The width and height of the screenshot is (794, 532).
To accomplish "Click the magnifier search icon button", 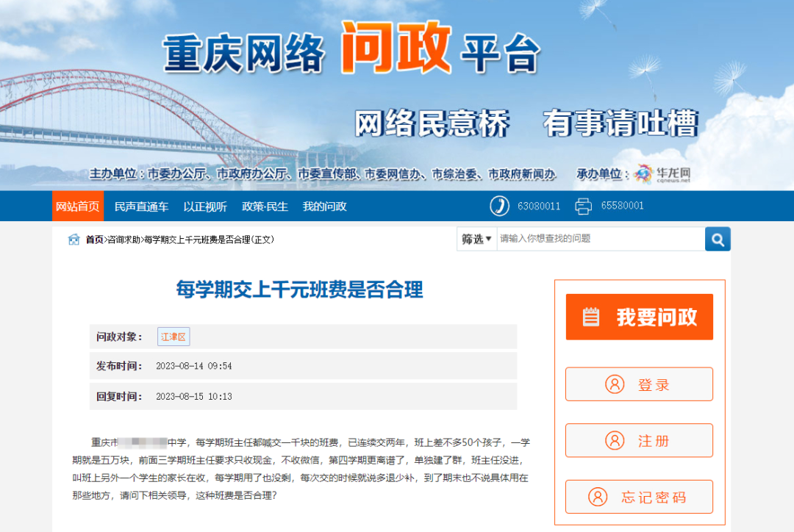I will (x=718, y=239).
